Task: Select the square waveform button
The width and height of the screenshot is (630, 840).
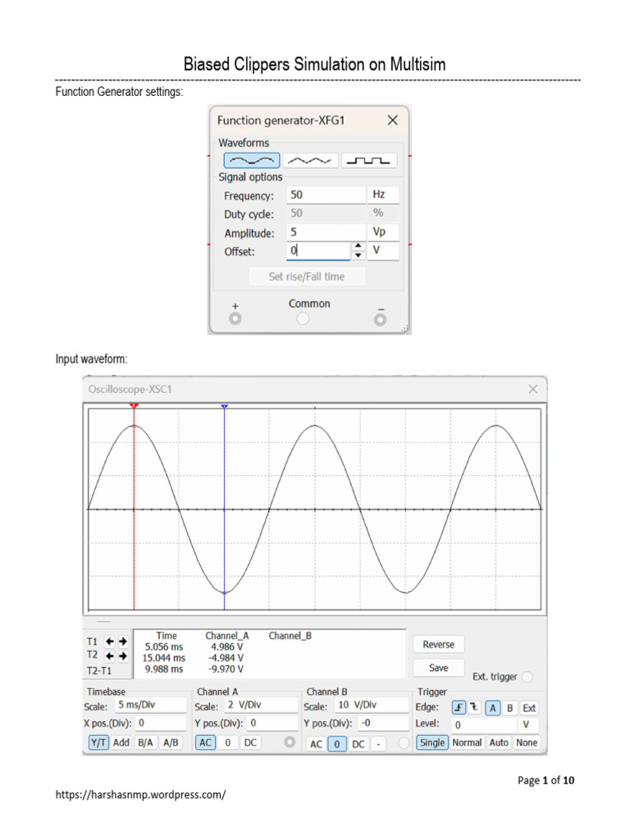Action: click(x=369, y=160)
